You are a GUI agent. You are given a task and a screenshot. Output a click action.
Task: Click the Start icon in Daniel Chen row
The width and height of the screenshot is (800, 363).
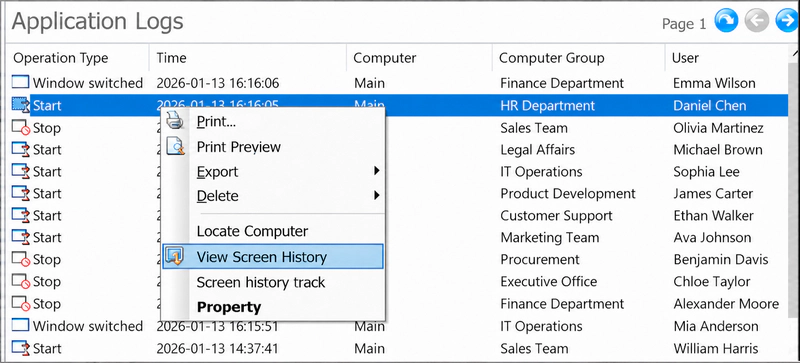coord(21,105)
